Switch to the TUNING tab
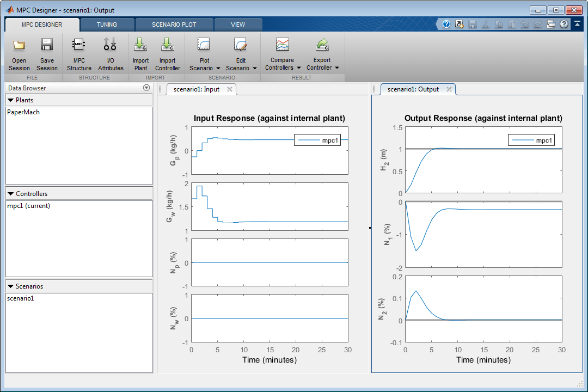The image size is (588, 392). tap(107, 24)
